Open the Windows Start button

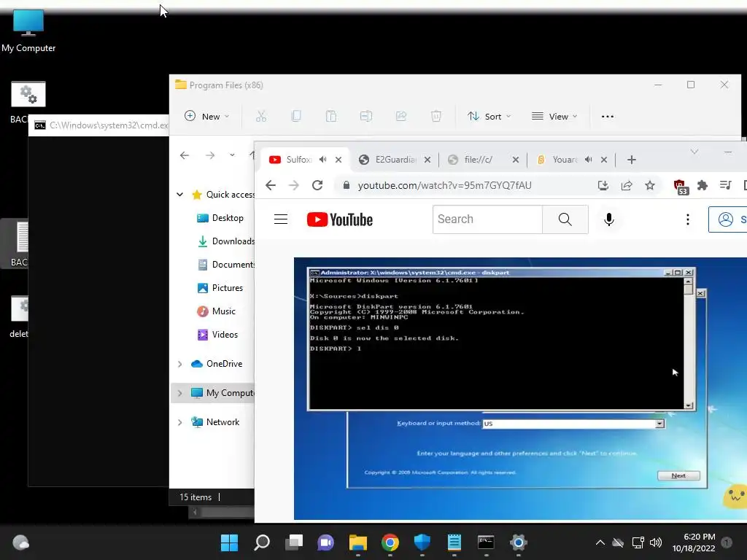click(229, 542)
